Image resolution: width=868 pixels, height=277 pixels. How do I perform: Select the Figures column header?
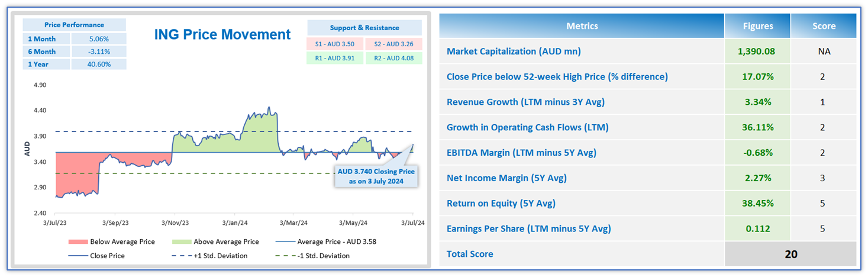click(x=758, y=26)
